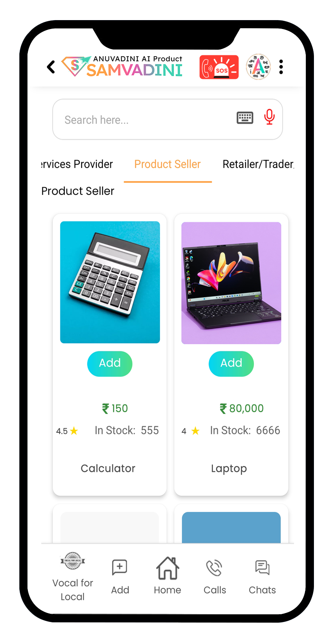Viewport: 336px width, 644px height.
Task: Tap the back arrow icon
Action: coord(51,67)
